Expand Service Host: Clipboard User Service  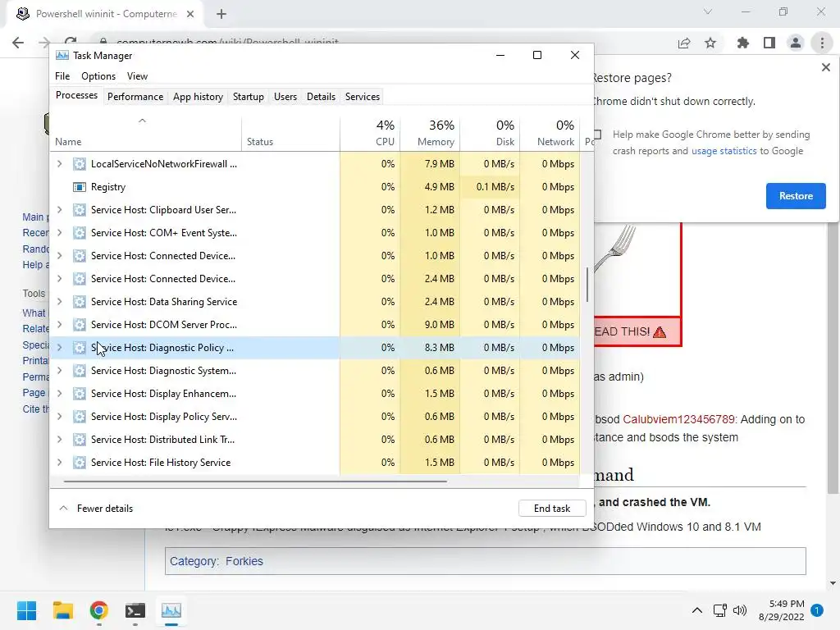[59, 210]
